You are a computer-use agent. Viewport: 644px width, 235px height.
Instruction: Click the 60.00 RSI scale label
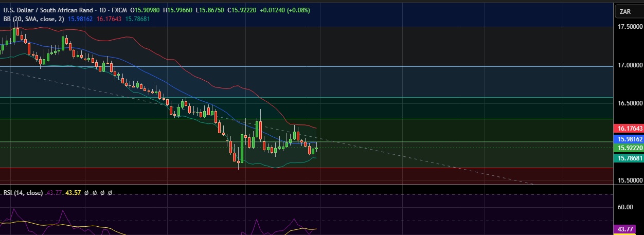point(625,207)
